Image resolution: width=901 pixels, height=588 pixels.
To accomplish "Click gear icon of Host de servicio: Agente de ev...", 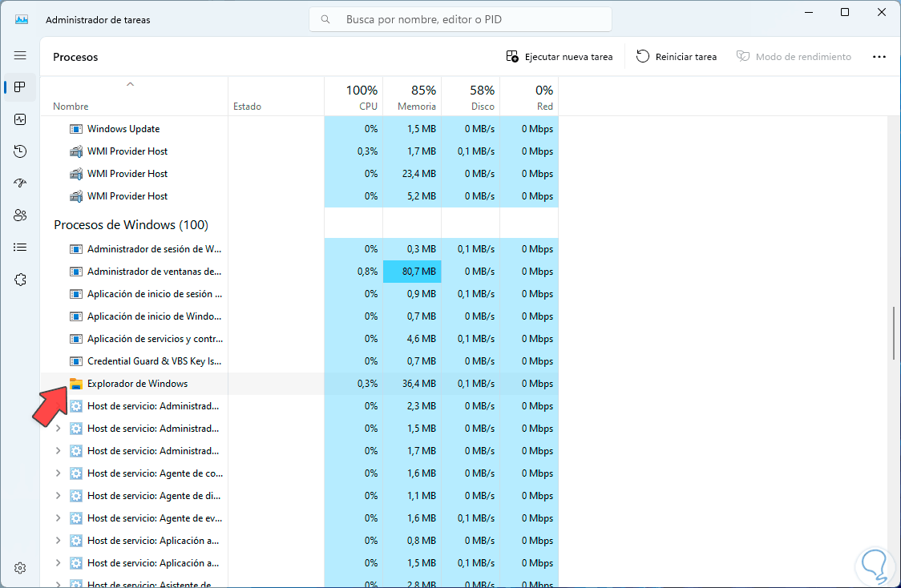I will pos(76,518).
